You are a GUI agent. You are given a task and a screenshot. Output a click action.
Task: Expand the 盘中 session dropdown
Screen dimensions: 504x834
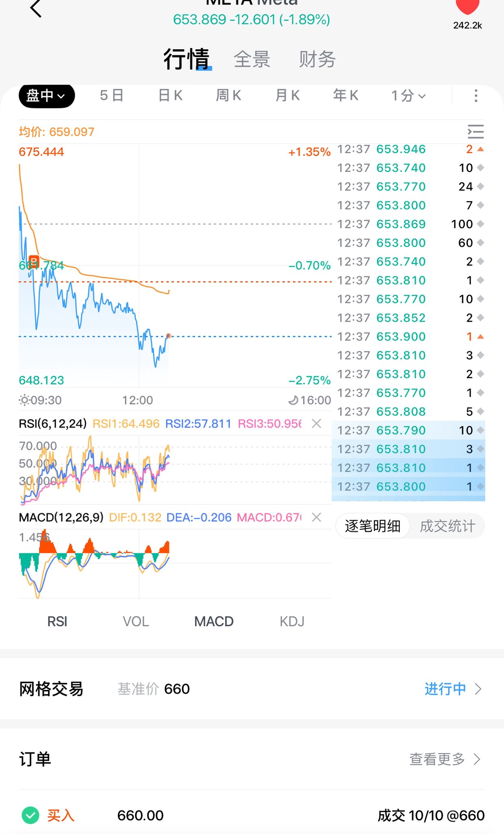point(46,96)
